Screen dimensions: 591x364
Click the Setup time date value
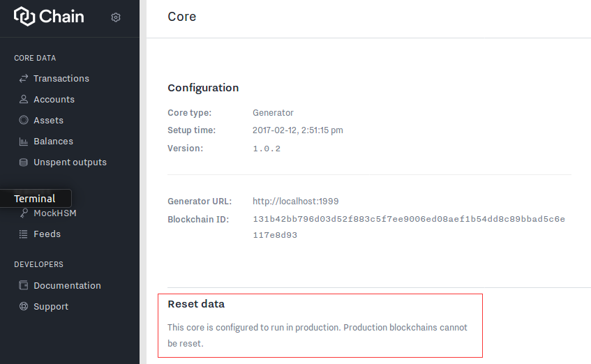(297, 130)
